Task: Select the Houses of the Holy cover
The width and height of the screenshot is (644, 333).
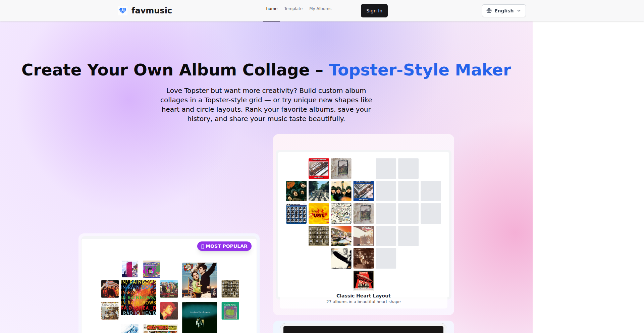Action: 341,236
